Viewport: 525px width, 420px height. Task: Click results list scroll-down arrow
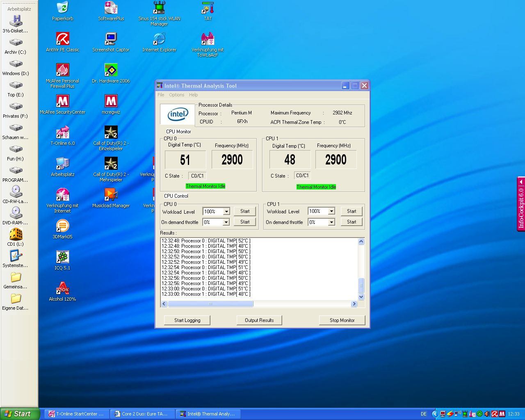click(361, 297)
